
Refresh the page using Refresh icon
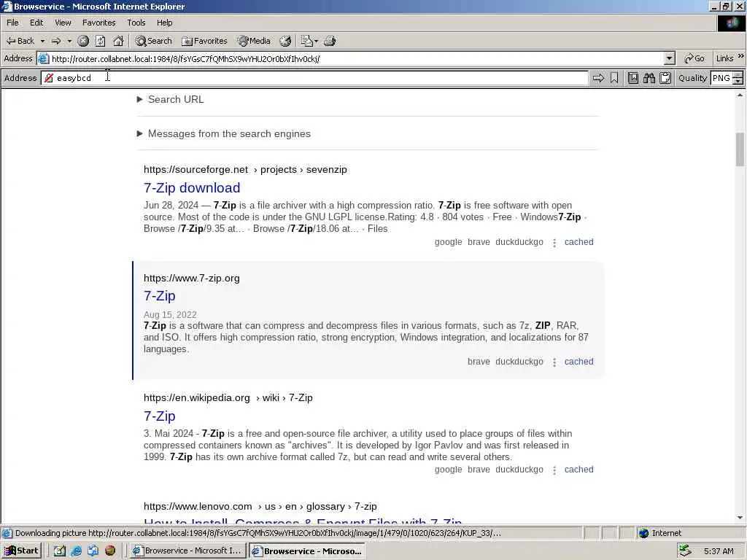tap(100, 41)
